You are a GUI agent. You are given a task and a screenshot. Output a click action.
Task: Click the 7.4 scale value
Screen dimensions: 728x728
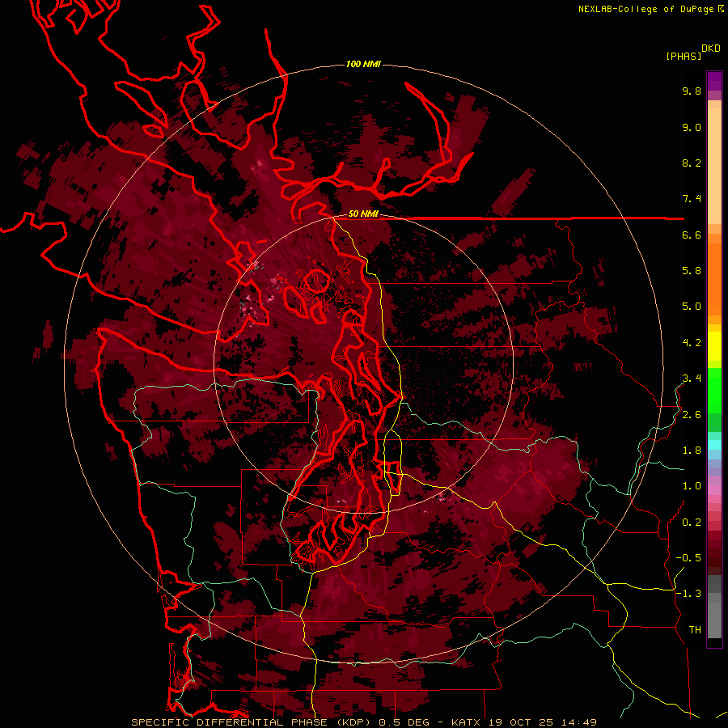692,199
